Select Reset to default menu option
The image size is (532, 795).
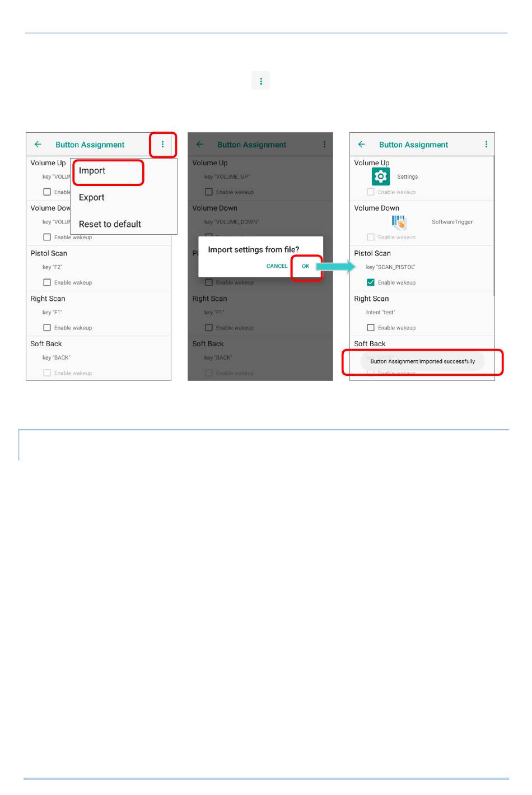(110, 224)
